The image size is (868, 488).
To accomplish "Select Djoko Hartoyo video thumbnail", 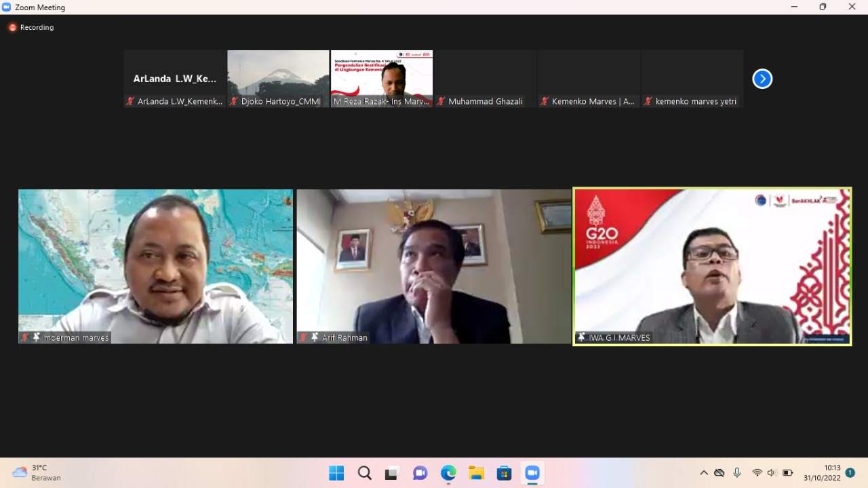I will (278, 75).
